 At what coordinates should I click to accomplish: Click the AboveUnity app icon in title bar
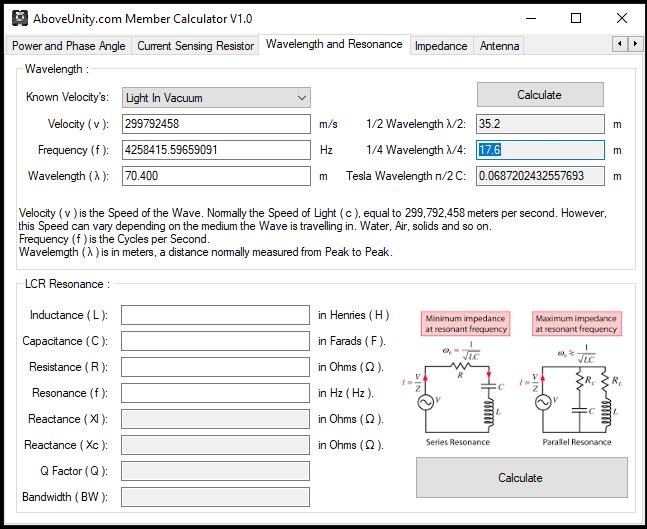tap(19, 18)
